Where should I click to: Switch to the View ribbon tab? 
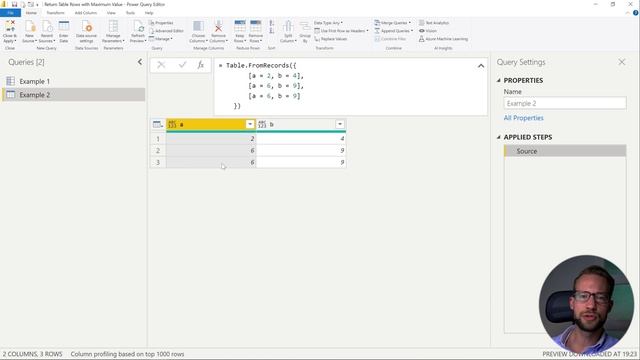point(111,13)
